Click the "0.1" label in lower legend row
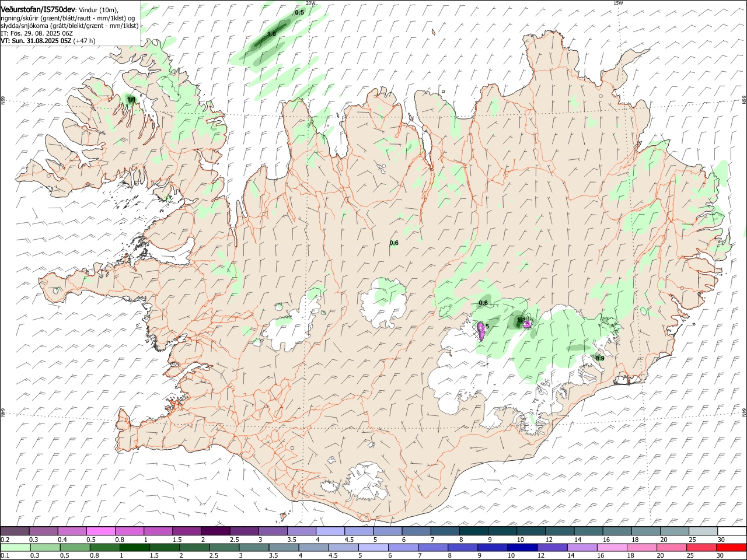 [x=5, y=556]
